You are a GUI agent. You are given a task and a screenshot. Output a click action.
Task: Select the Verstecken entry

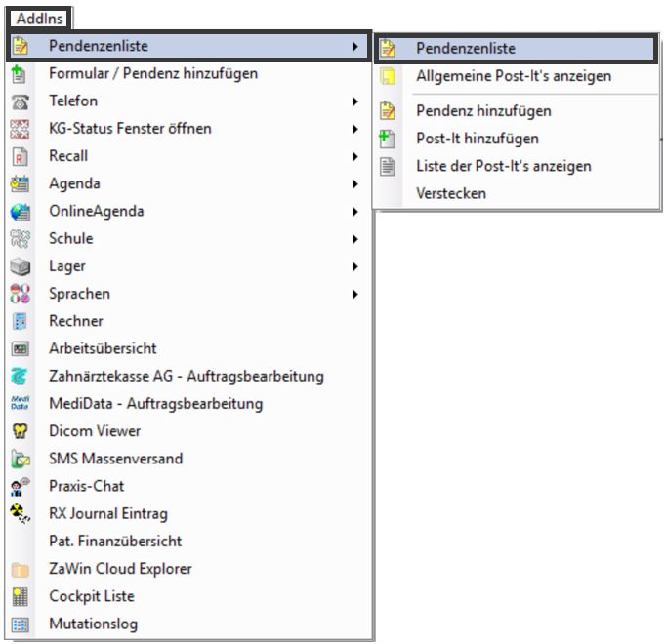tap(516, 193)
